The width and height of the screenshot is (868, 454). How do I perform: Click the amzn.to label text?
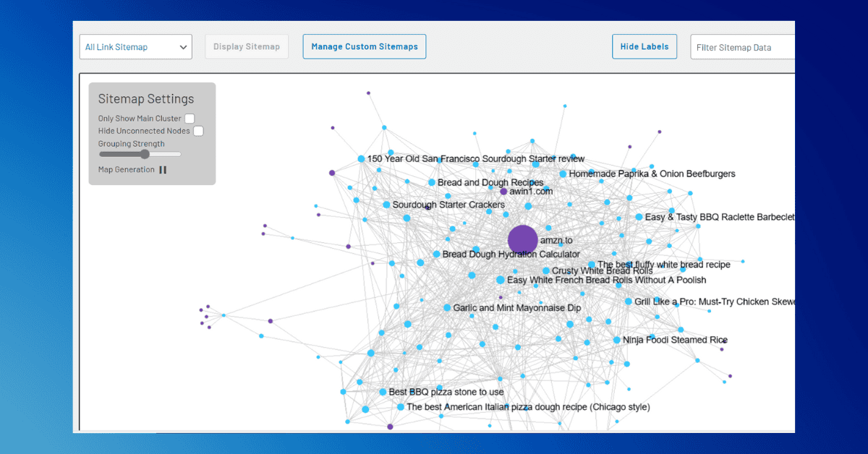coord(556,240)
